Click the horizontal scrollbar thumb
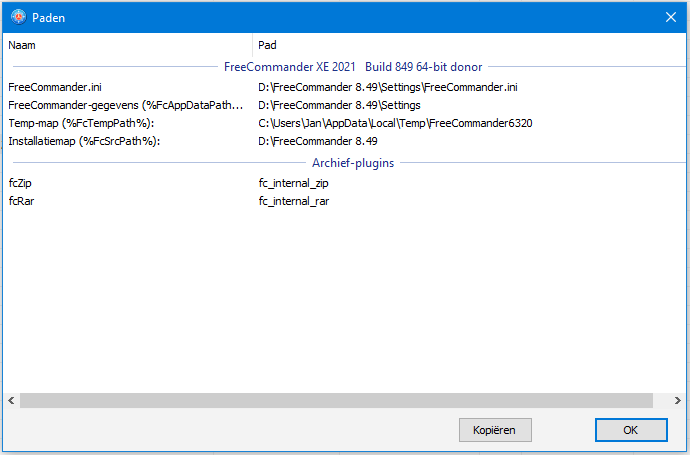The width and height of the screenshot is (690, 455). click(x=336, y=400)
